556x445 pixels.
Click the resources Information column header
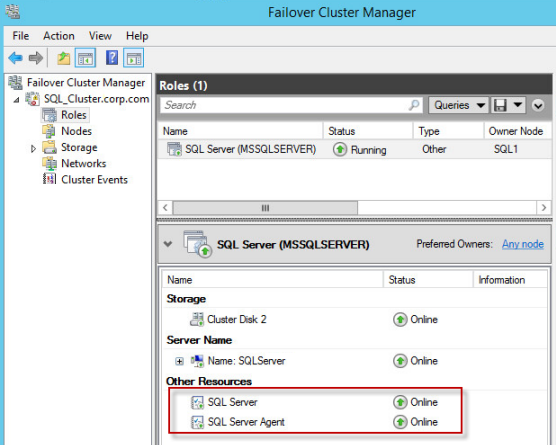510,280
